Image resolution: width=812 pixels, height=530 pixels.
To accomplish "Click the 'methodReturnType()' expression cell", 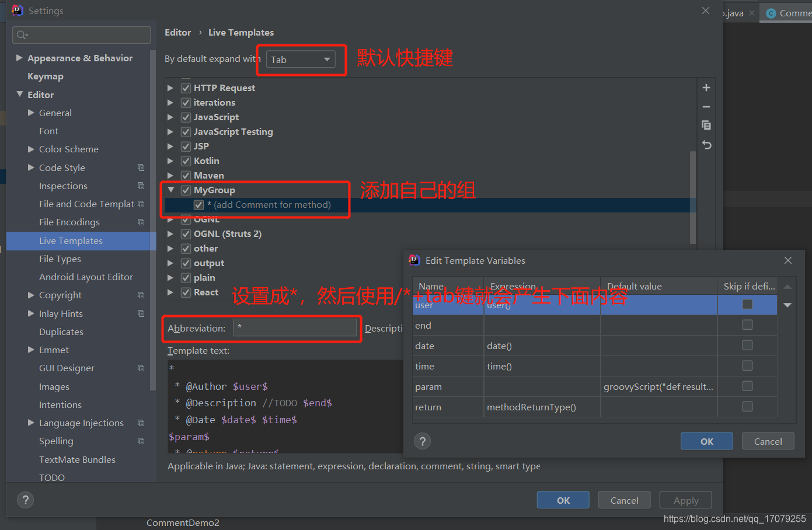I will click(542, 407).
